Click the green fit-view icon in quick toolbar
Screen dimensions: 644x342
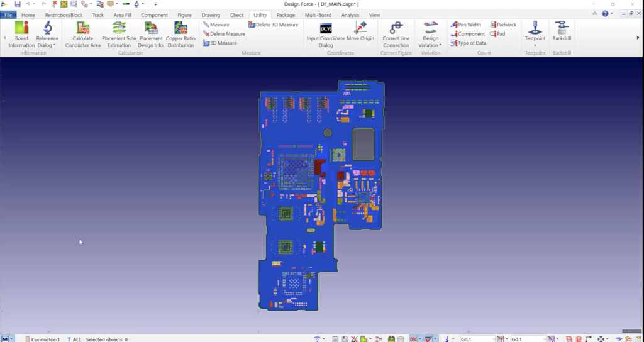pos(64,4)
